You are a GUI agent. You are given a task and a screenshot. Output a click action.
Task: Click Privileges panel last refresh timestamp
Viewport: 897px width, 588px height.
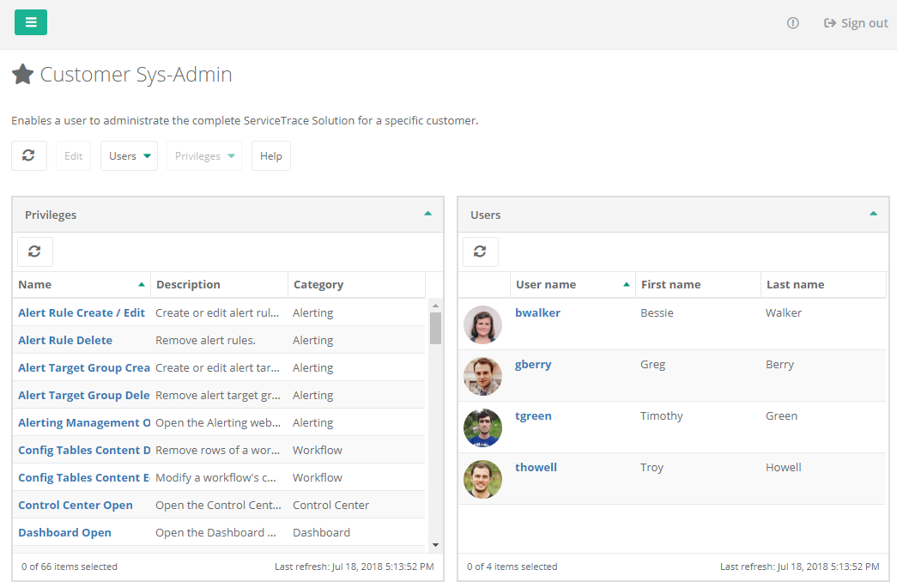(x=355, y=567)
